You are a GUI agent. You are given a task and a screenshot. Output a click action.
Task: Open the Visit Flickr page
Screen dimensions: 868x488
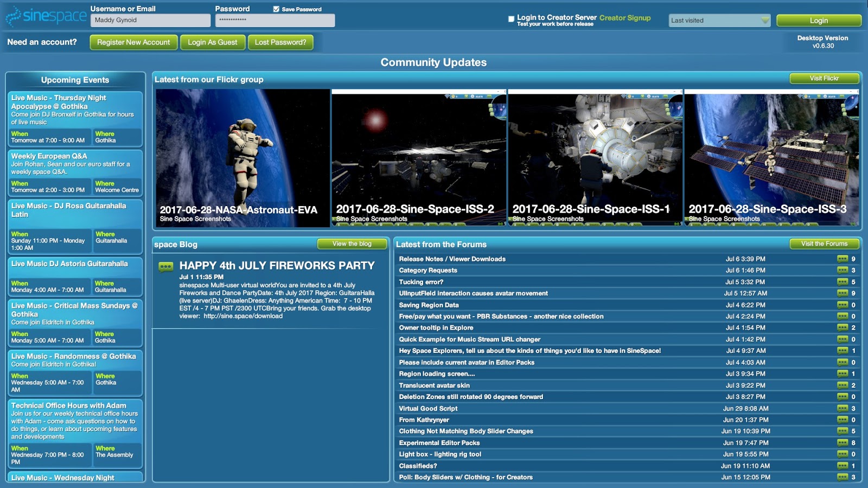[x=825, y=78]
